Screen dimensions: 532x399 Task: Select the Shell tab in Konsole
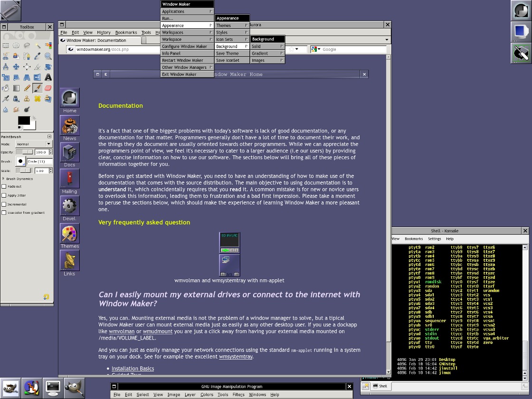[380, 386]
